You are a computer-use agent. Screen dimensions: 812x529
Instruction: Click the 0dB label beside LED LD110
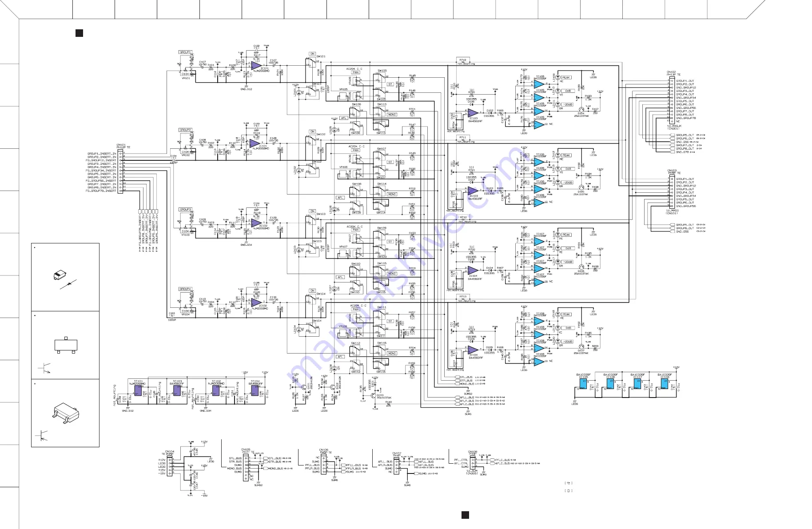tap(568, 91)
